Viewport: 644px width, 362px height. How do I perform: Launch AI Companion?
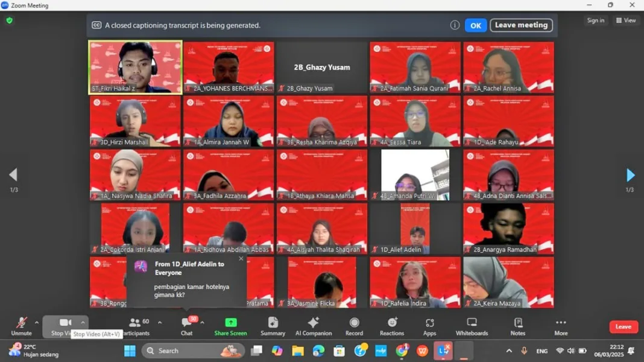(x=314, y=326)
